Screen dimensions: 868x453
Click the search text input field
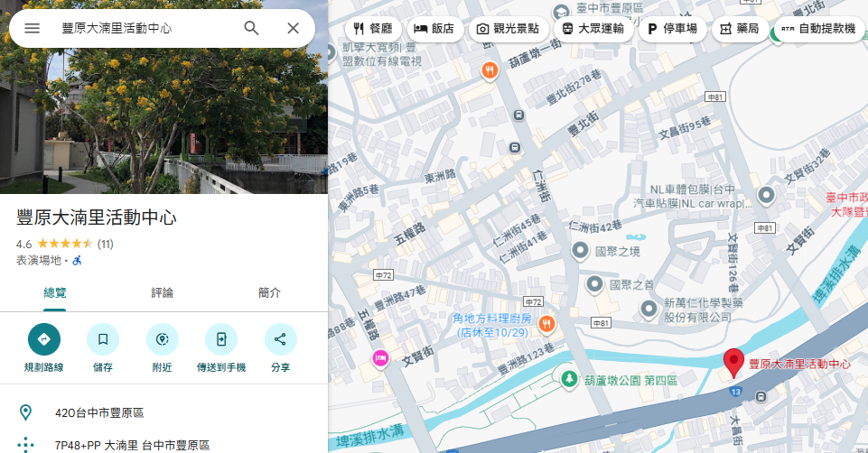tap(145, 28)
